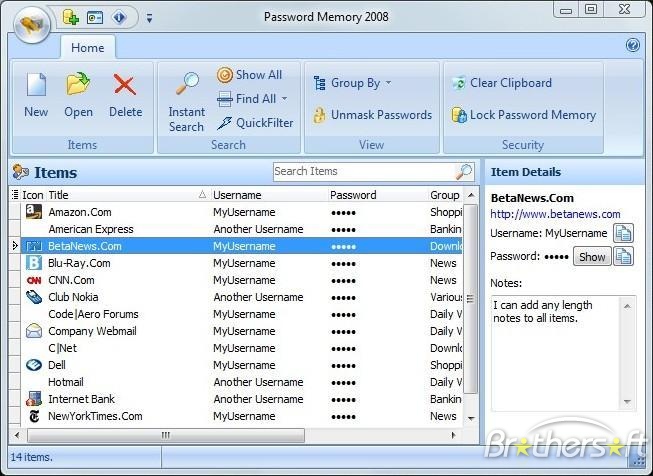Click Another Username in the Club Nokia row
653x476 pixels.
(258, 297)
